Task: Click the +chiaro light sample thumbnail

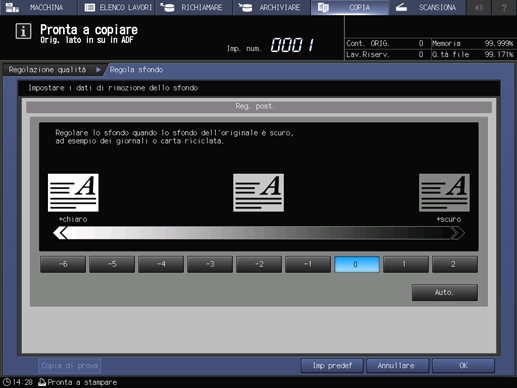Action: (x=73, y=192)
